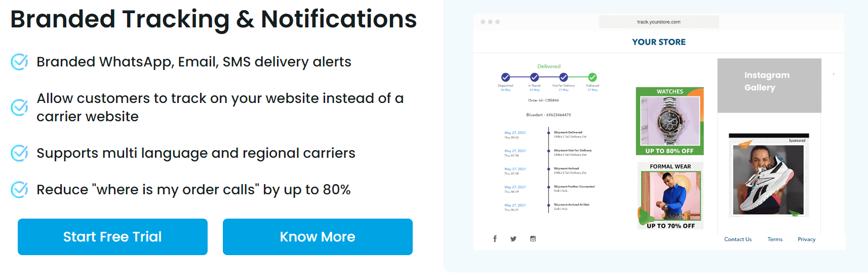This screenshot has height=280, width=868.
Task: Select the Formal Wear 70% off banner
Action: [x=670, y=196]
